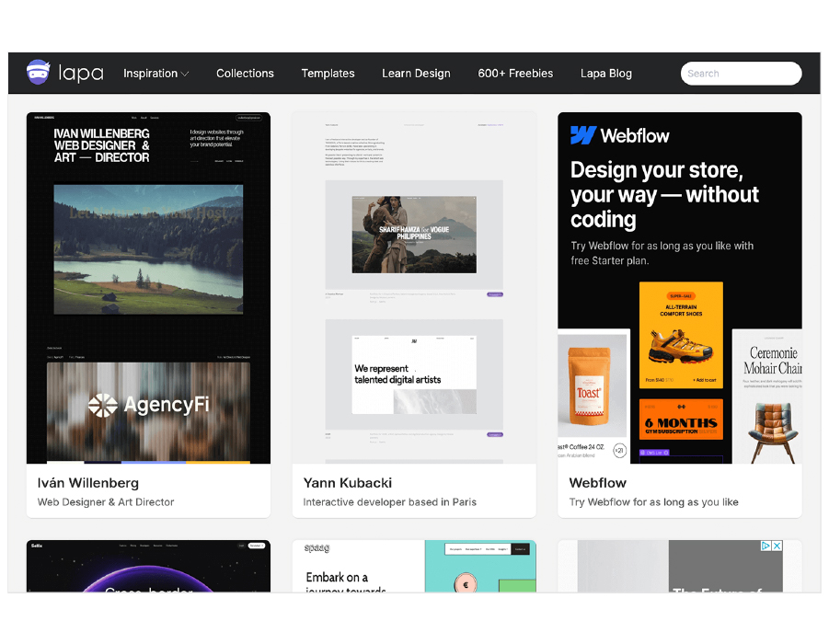This screenshot has width=829, height=644.
Task: Click the 6 Months gym subscription banner
Action: tap(681, 420)
